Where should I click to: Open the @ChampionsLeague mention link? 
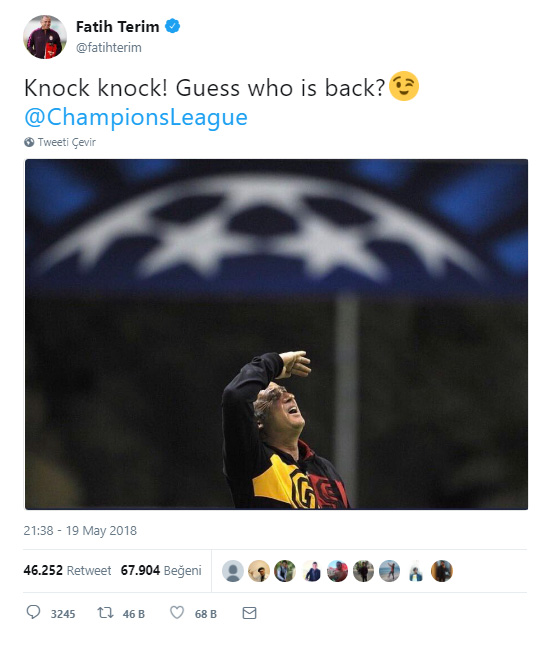[136, 117]
